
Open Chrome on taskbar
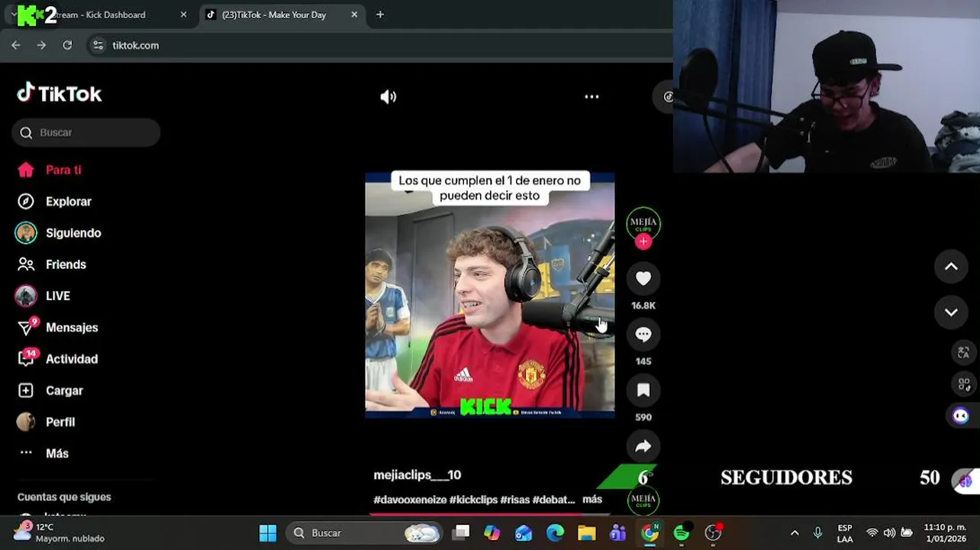650,533
